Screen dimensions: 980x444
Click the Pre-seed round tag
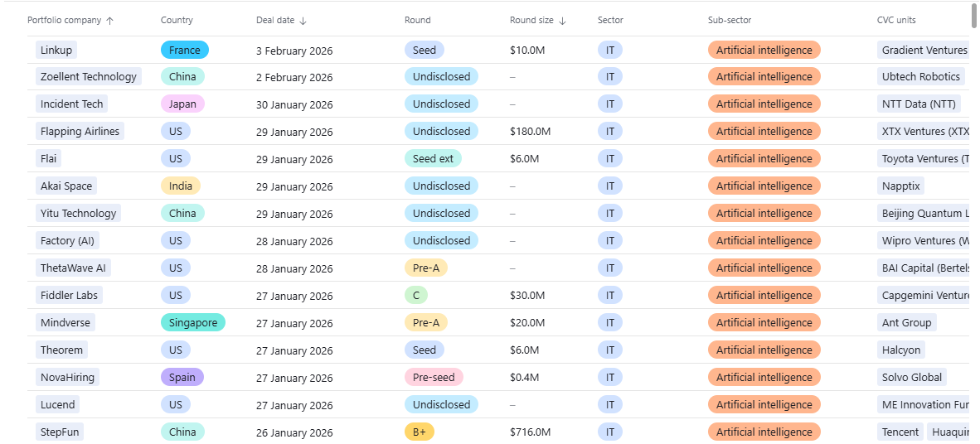(x=433, y=378)
